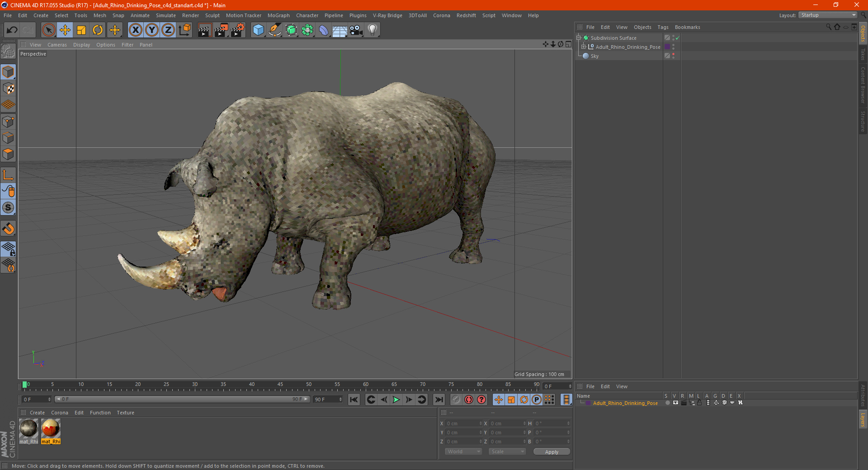Switch to Points mode
The image size is (868, 470).
point(8,122)
